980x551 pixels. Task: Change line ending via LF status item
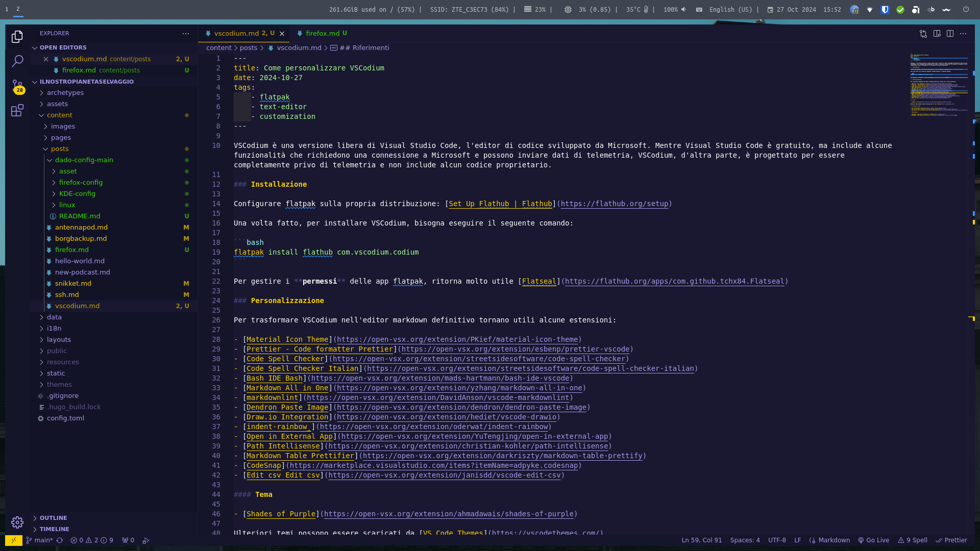point(797,540)
